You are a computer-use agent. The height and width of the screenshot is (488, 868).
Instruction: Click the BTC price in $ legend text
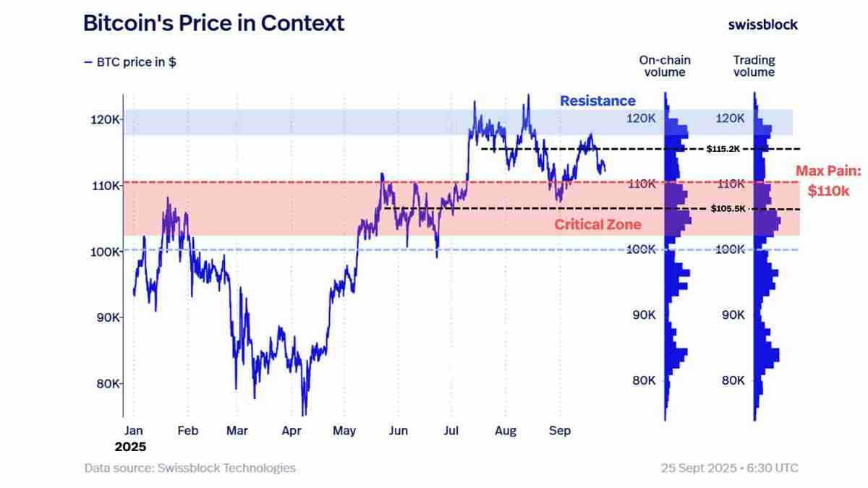tap(137, 62)
